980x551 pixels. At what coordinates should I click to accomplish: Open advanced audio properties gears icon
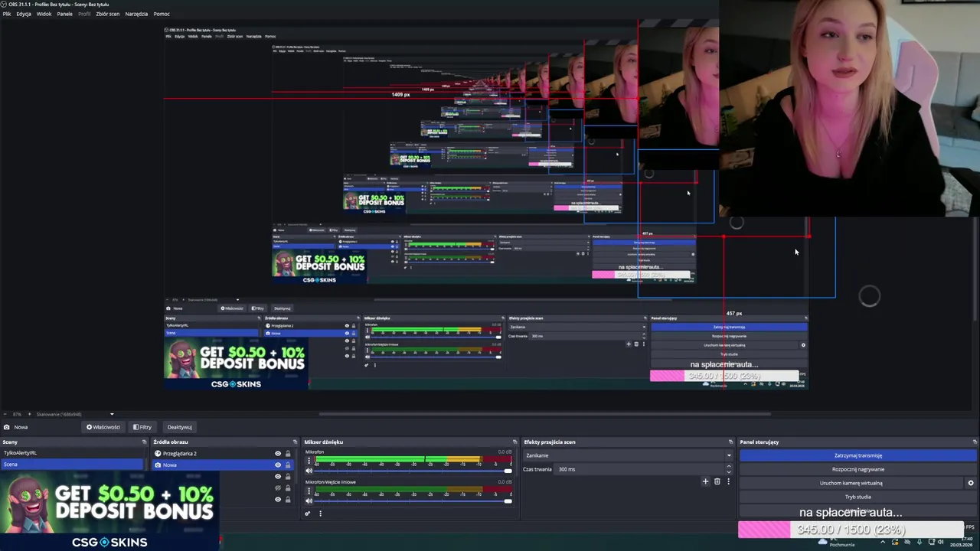click(308, 514)
